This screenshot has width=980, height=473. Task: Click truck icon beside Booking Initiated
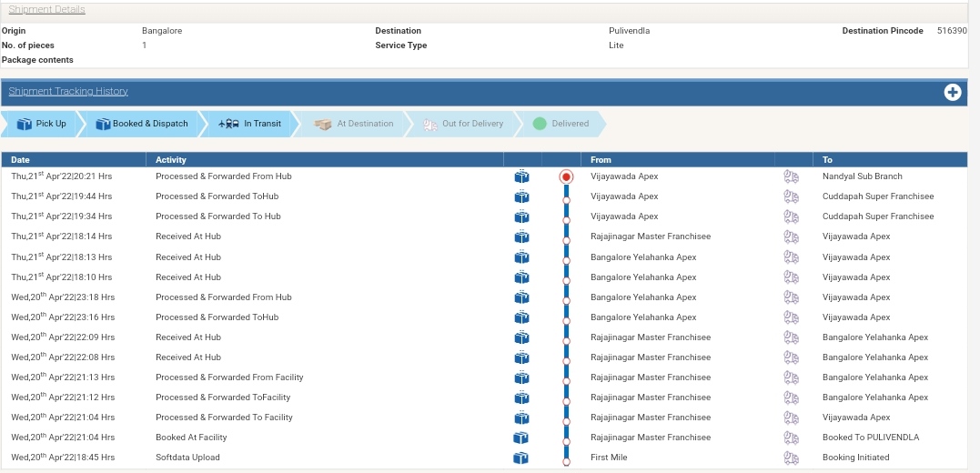click(x=791, y=458)
